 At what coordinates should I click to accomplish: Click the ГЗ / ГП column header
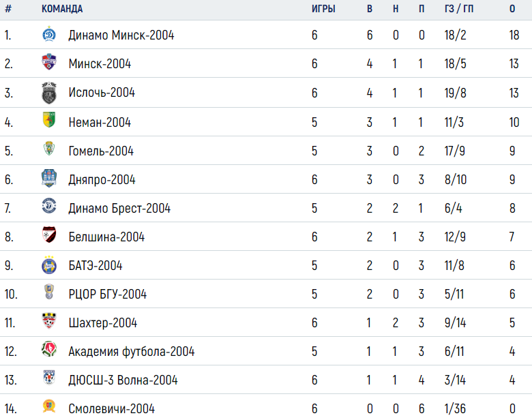pyautogui.click(x=459, y=9)
